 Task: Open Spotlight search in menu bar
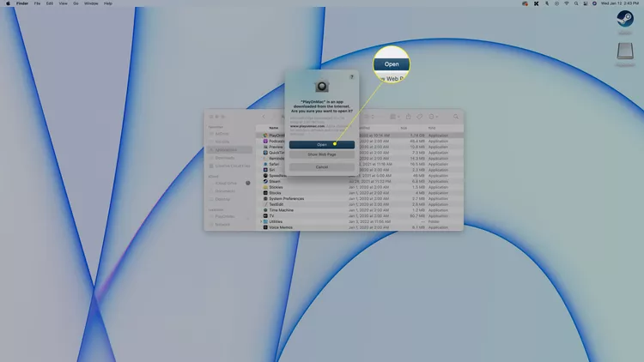point(576,3)
